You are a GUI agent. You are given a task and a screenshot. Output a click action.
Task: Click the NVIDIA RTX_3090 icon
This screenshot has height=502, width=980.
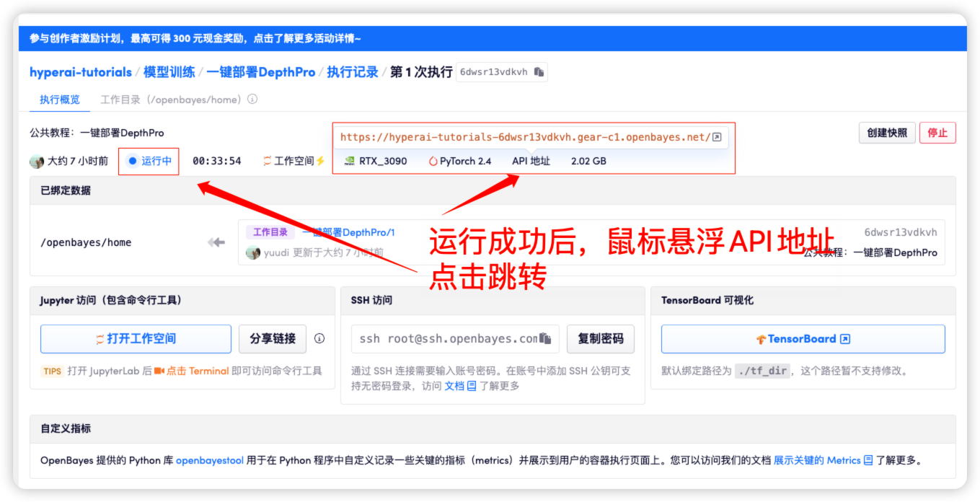(349, 161)
